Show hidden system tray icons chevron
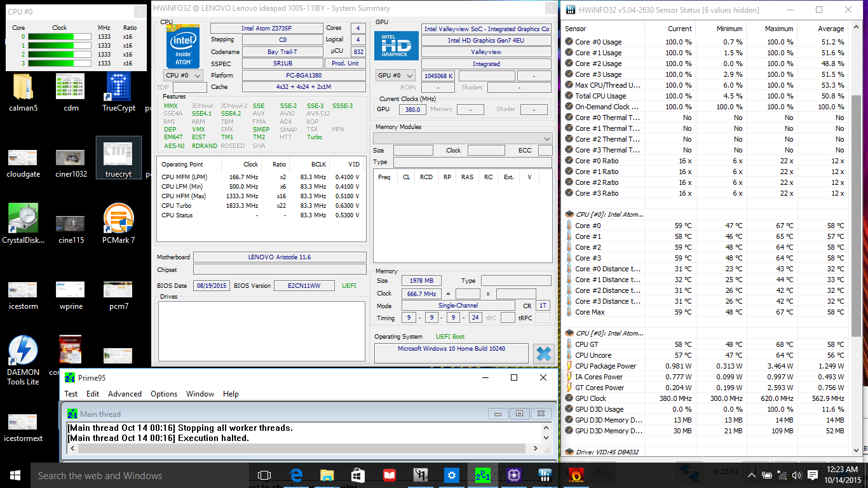The height and width of the screenshot is (488, 868). pyautogui.click(x=752, y=475)
